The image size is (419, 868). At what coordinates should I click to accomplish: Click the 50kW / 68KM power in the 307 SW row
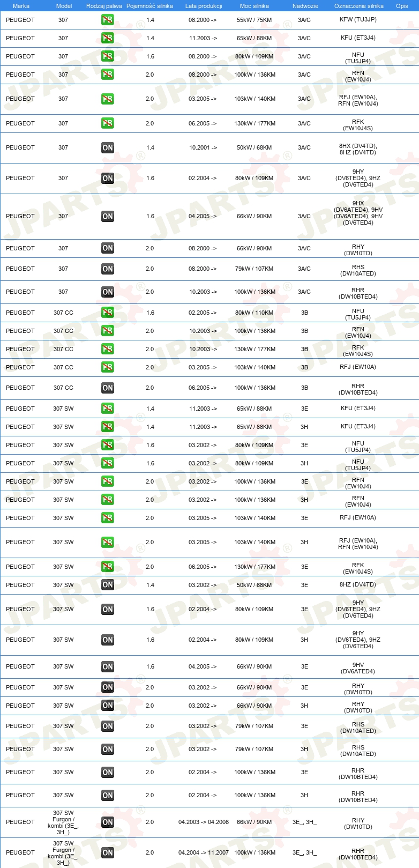click(255, 585)
